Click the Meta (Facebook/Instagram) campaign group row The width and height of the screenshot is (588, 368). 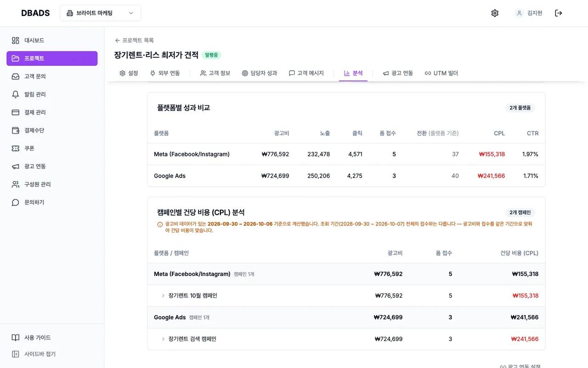pyautogui.click(x=346, y=274)
